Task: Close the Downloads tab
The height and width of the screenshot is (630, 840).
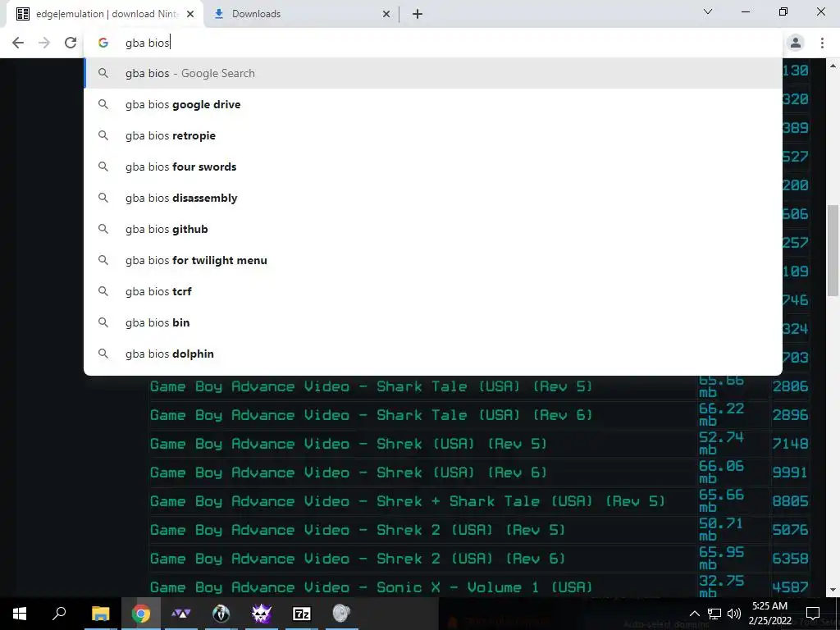Action: 386,15
